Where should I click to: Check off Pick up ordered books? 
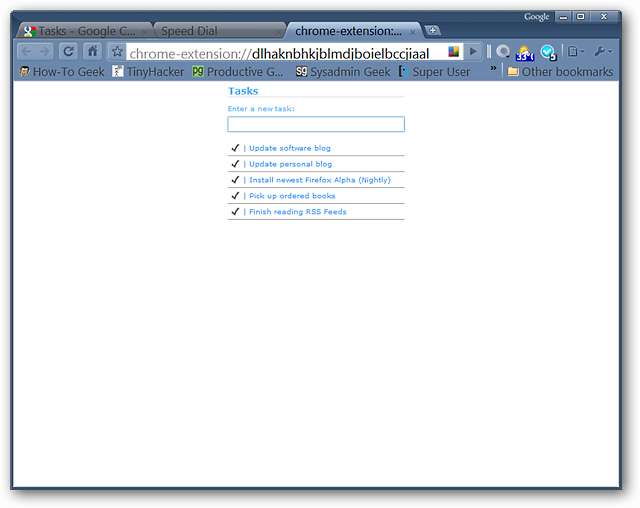235,195
